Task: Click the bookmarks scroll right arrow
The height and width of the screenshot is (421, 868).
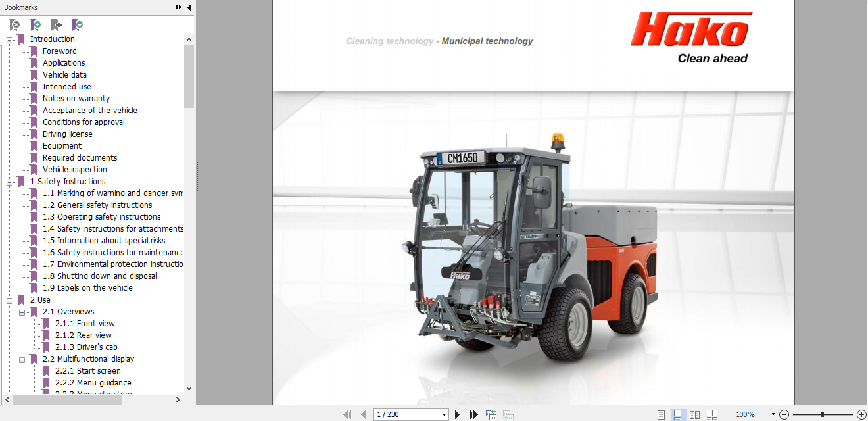Action: (x=178, y=400)
